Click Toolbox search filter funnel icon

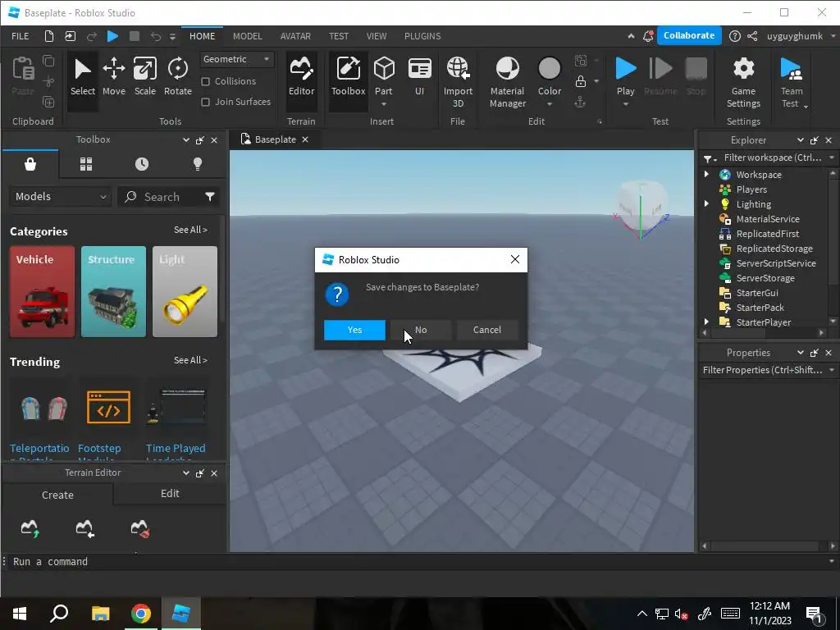point(209,197)
